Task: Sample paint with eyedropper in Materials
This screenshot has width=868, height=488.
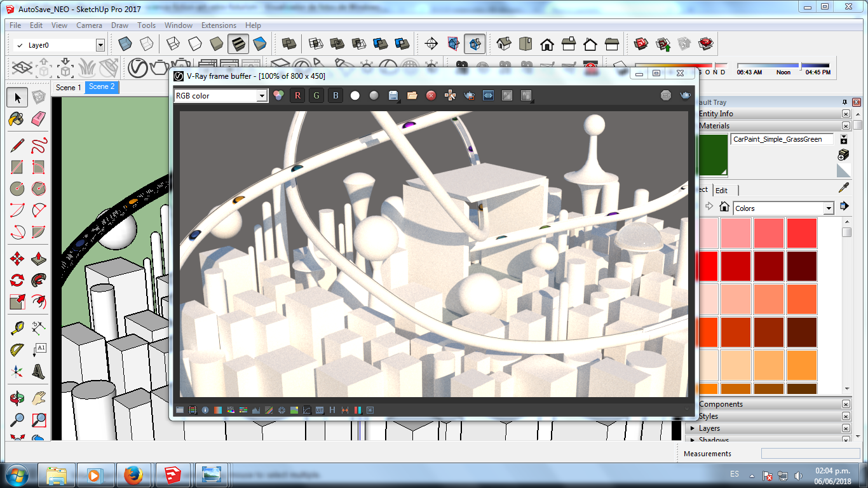Action: coord(844,187)
